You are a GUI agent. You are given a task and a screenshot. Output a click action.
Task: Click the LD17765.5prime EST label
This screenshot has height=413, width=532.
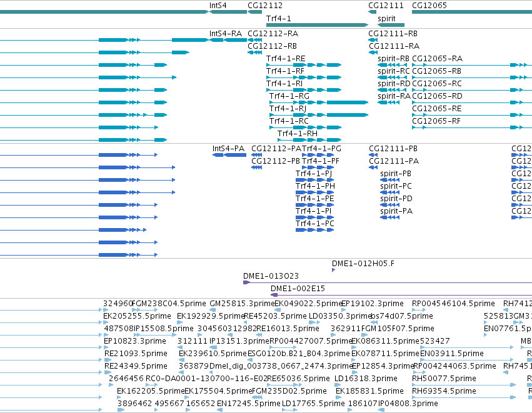pyautogui.click(x=313, y=404)
